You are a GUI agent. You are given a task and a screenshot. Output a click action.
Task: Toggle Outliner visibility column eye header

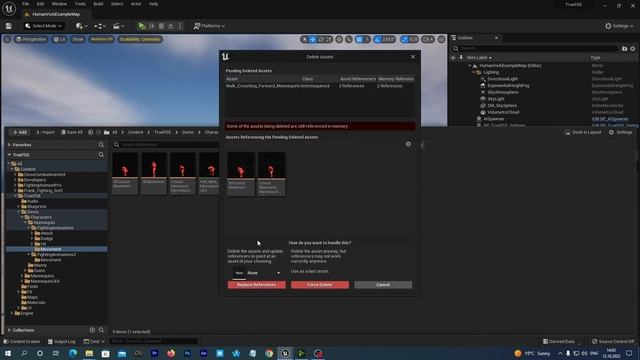click(x=453, y=58)
